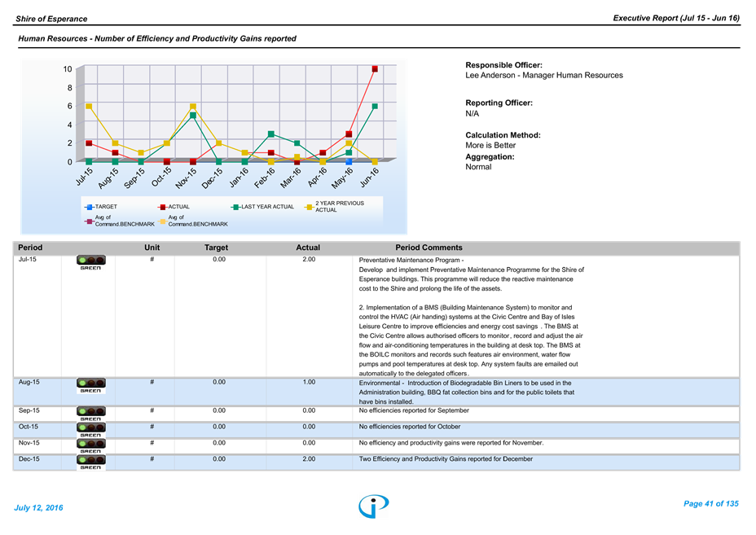Click the 'More is Better' calculation method
The height and width of the screenshot is (535, 756).
[490, 146]
